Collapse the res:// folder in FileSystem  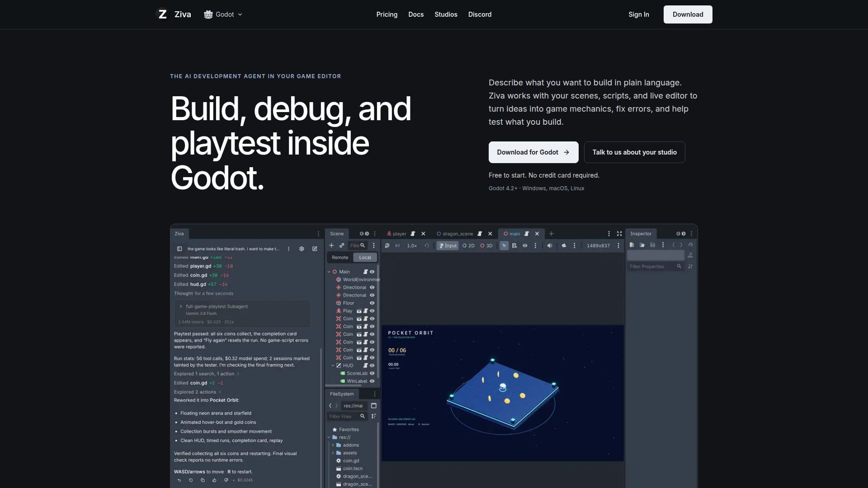[329, 437]
